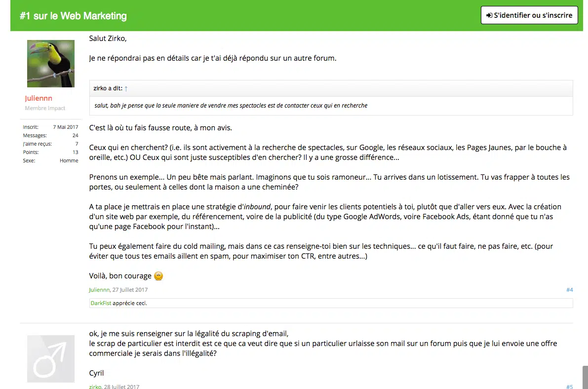Image resolution: width=588 pixels, height=389 pixels.
Task: Open the #4 post permalink
Action: tap(569, 290)
